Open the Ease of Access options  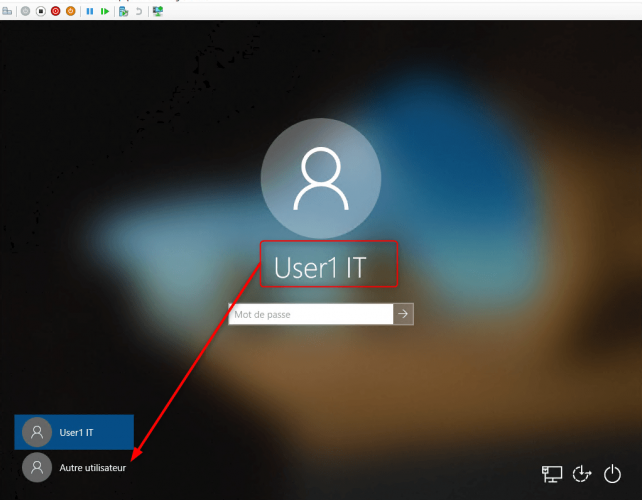pos(582,474)
